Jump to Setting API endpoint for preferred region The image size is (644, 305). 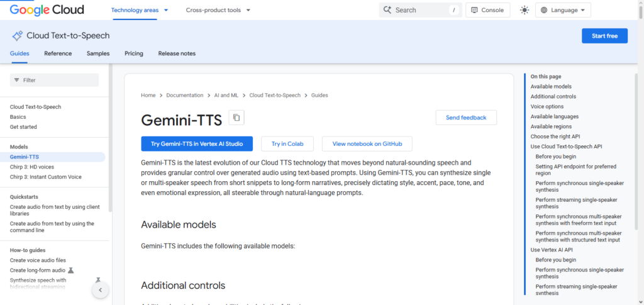coord(576,170)
